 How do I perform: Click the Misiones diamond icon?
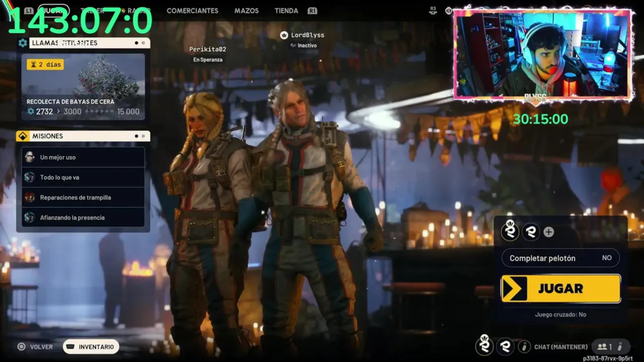coord(23,136)
